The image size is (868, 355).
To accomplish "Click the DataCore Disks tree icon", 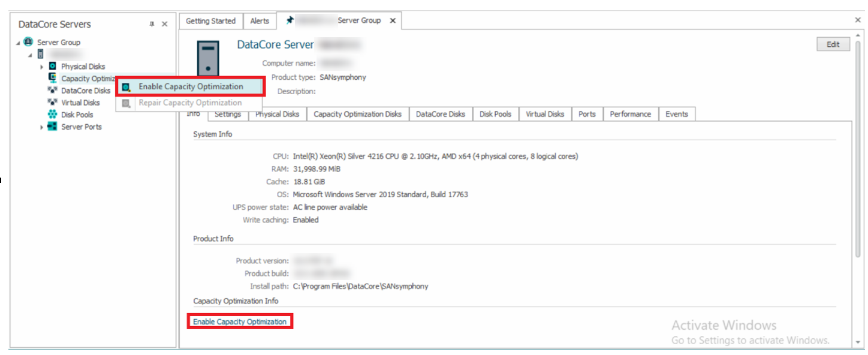I will [x=52, y=91].
